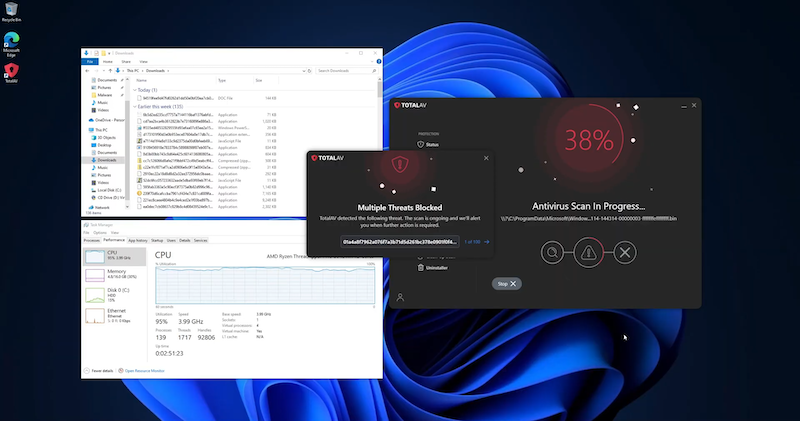Viewport: 800px width, 421px height.
Task: Switch to the Processes tab
Action: tap(92, 240)
